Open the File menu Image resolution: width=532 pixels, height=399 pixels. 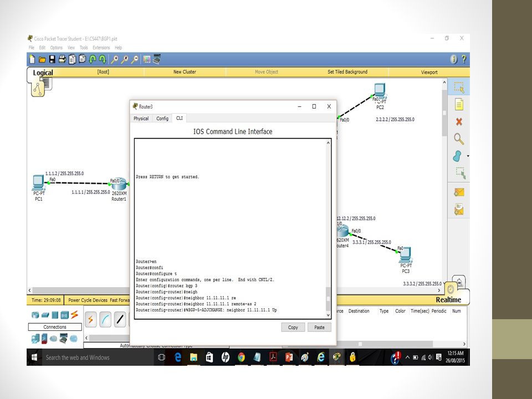coord(32,48)
